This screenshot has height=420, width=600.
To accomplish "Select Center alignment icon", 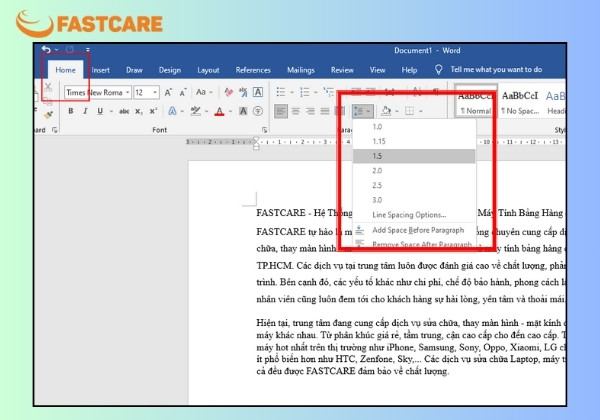I will tap(295, 111).
